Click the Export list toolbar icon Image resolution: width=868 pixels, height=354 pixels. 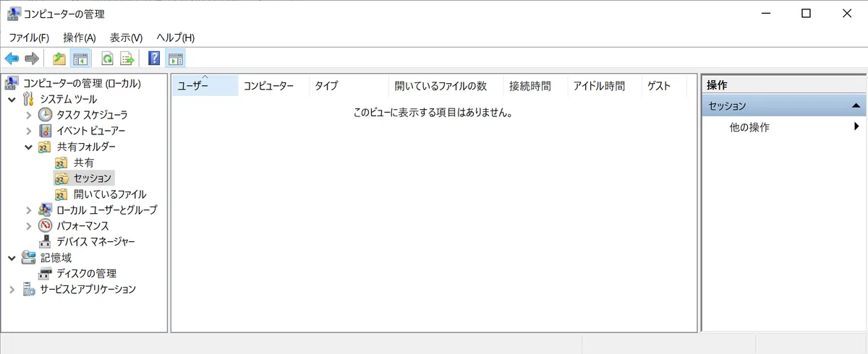pyautogui.click(x=127, y=59)
